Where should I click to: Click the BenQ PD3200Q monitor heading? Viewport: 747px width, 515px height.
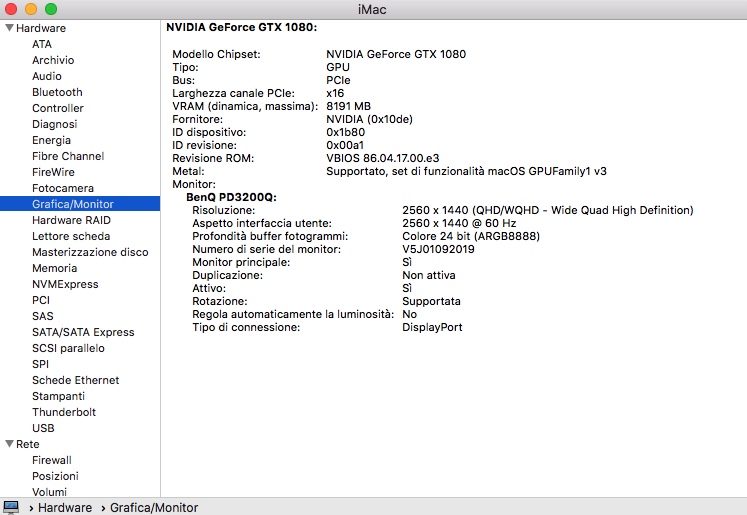pos(232,197)
